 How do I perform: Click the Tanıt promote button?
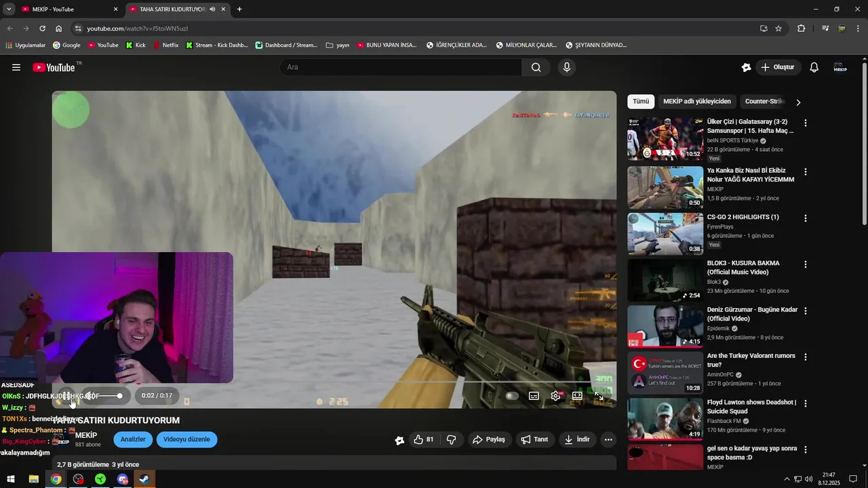click(534, 439)
